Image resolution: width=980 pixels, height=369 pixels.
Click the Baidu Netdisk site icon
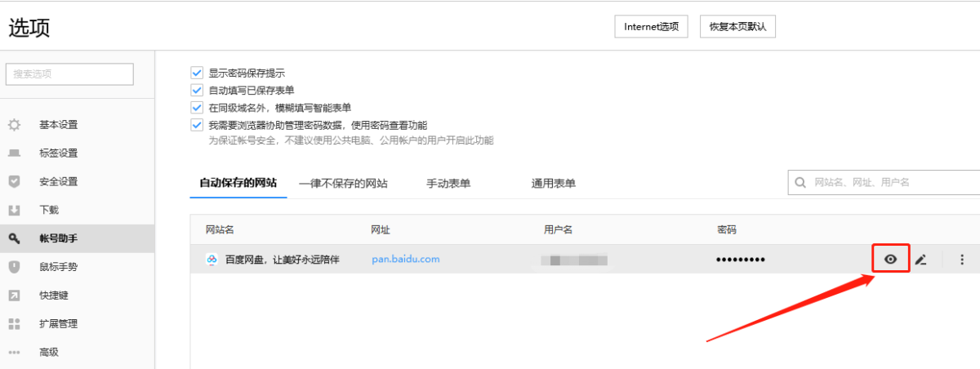[212, 260]
